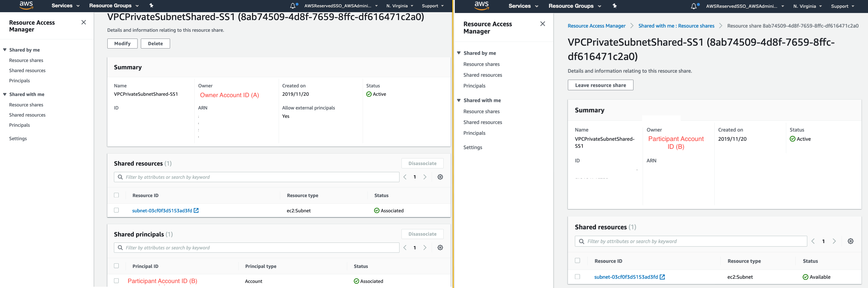The height and width of the screenshot is (288, 868).
Task: Open Services dropdown in left navbar
Action: (x=65, y=6)
